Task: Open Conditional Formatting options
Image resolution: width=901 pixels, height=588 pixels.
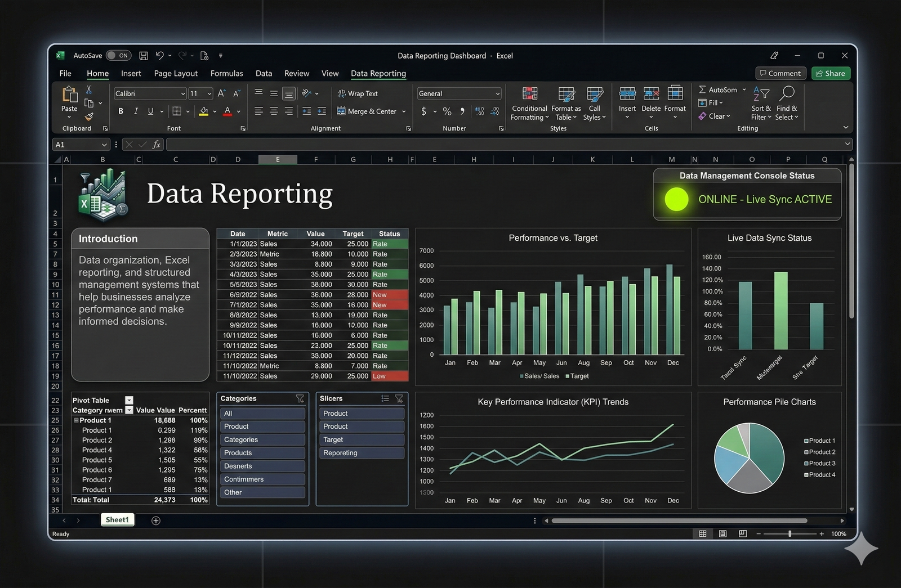Action: click(x=529, y=104)
